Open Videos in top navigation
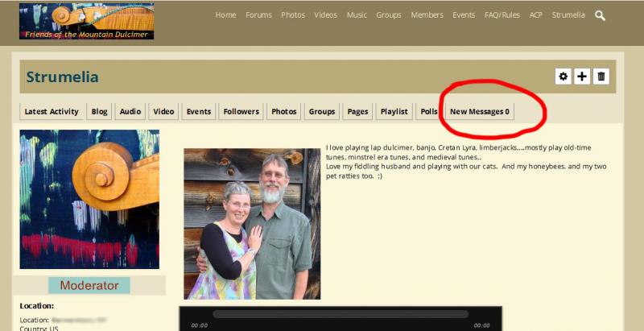The image size is (644, 331). click(326, 15)
